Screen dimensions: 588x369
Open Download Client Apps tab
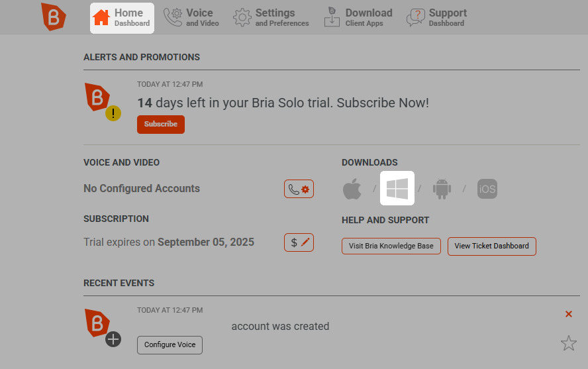[358, 18]
